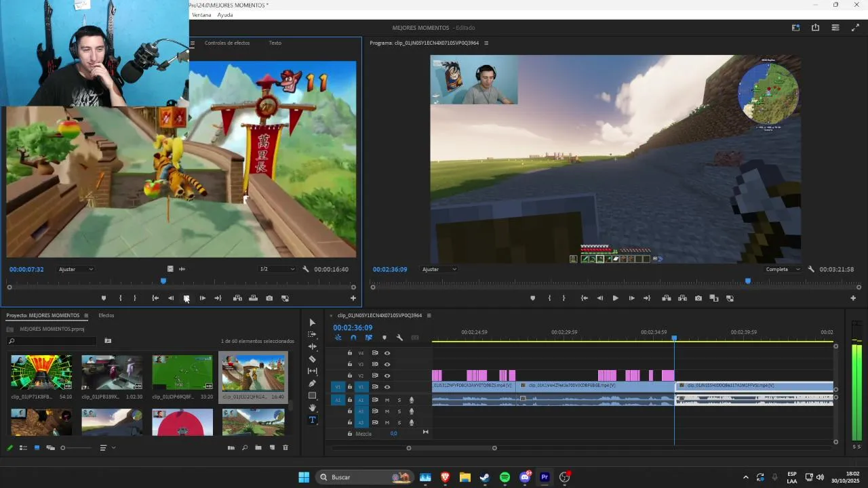Viewport: 868px width, 488px height.
Task: Switch to Controles de efectos tab
Action: [x=227, y=43]
